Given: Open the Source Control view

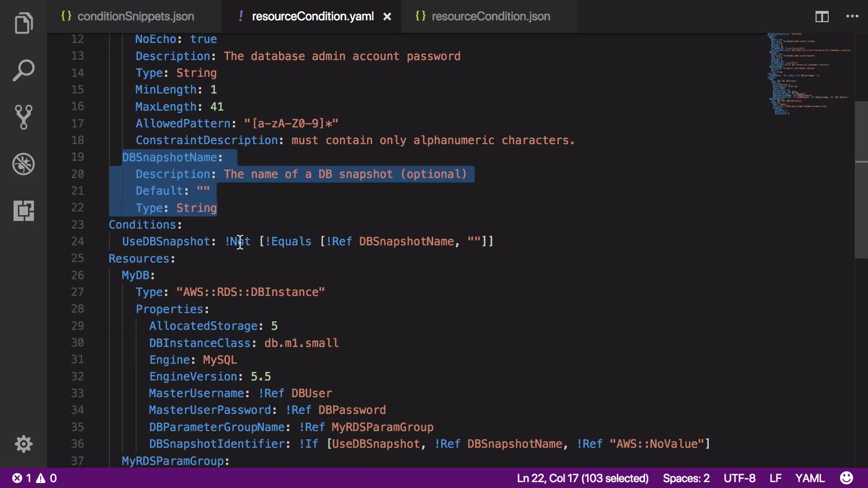Looking at the screenshot, I should (24, 117).
